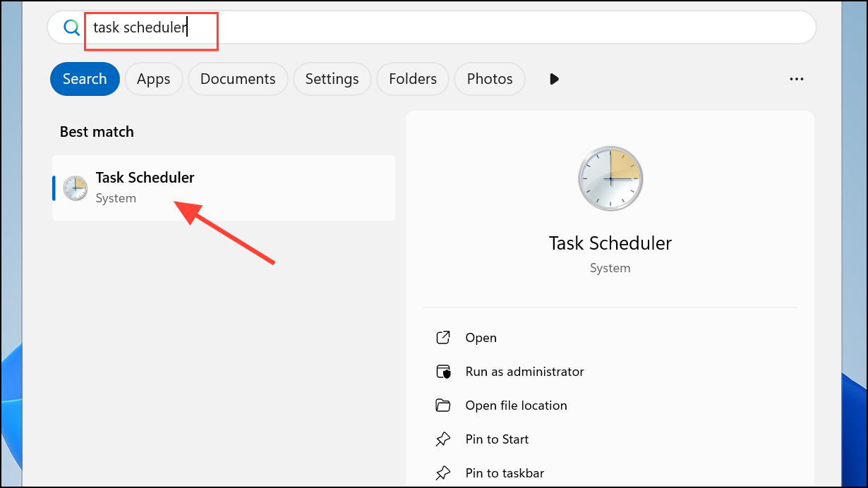Select the Search filter tab

pos(85,79)
